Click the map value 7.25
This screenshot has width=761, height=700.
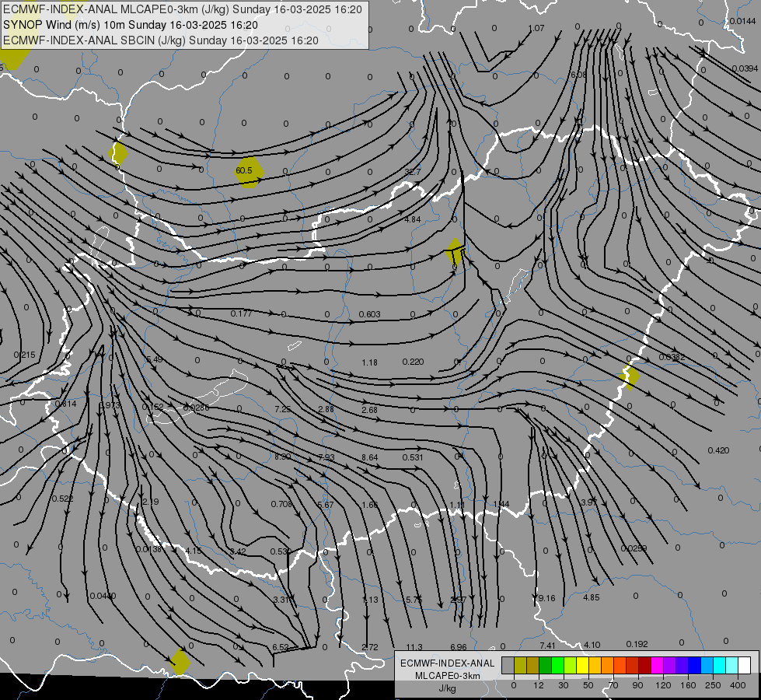(x=282, y=409)
